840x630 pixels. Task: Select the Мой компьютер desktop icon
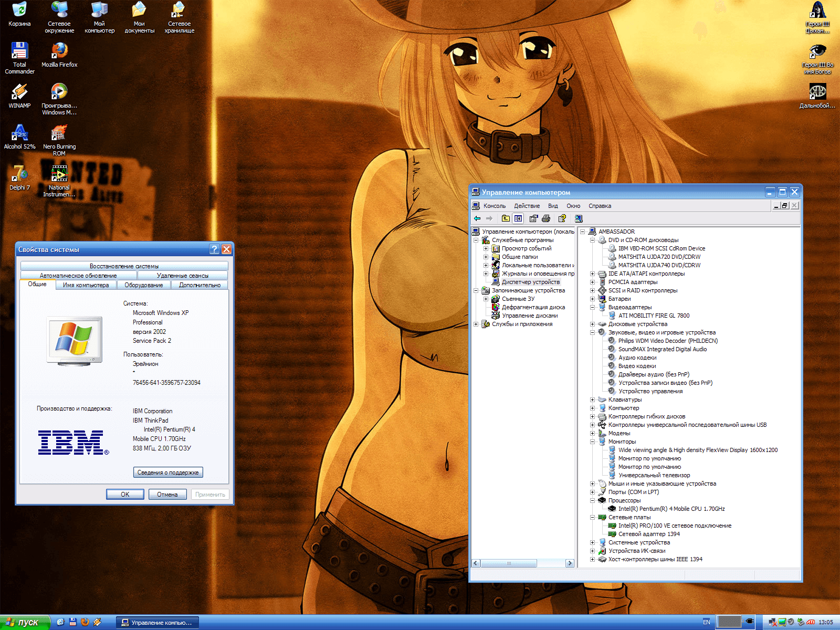99,17
